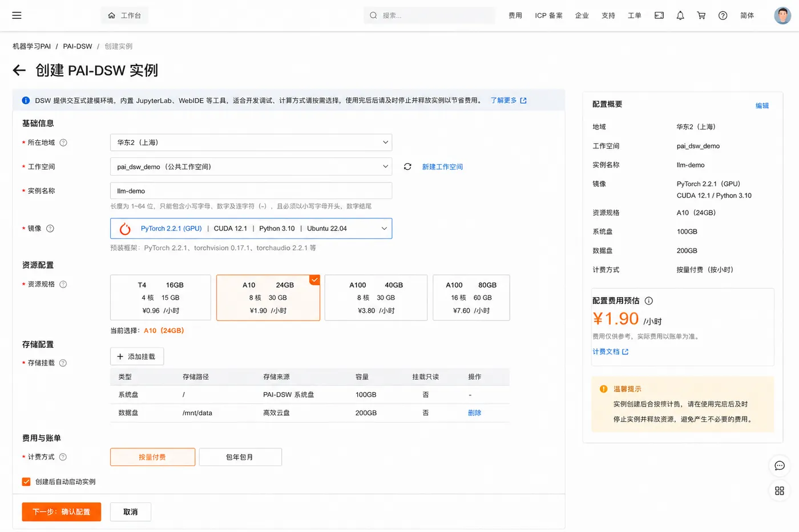
Task: Open the chat feedback bubble icon
Action: 780,466
